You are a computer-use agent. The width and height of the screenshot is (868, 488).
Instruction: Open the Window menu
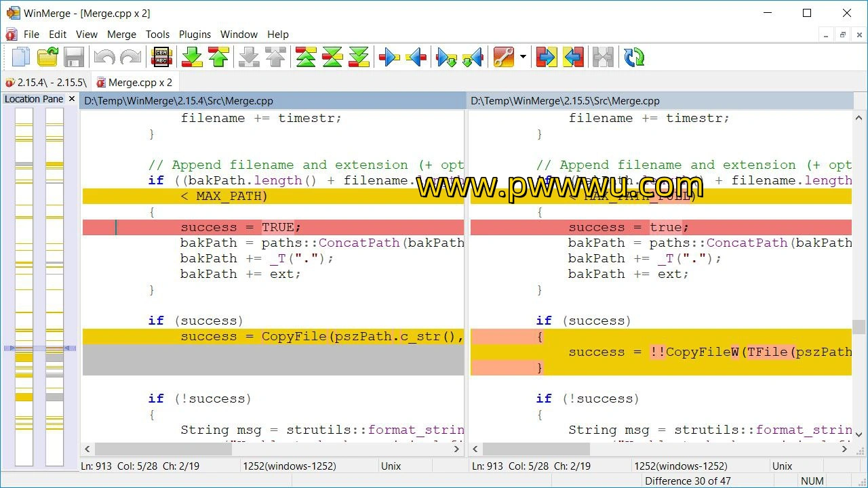239,34
